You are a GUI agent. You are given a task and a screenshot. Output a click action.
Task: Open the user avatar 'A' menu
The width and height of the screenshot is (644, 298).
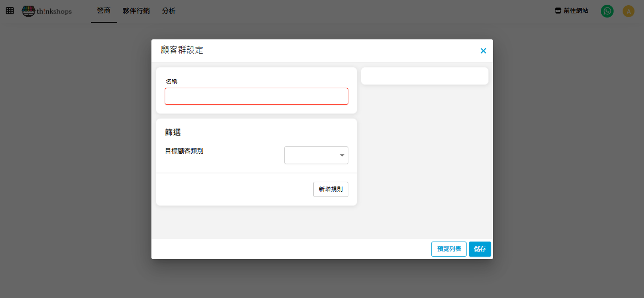coord(628,11)
